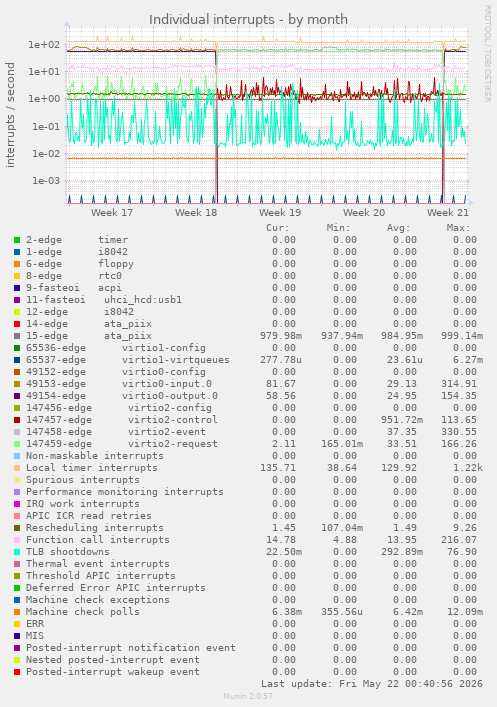Click the Rescheduling interrupts olive swatch
497x707 pixels.
(x=17, y=528)
